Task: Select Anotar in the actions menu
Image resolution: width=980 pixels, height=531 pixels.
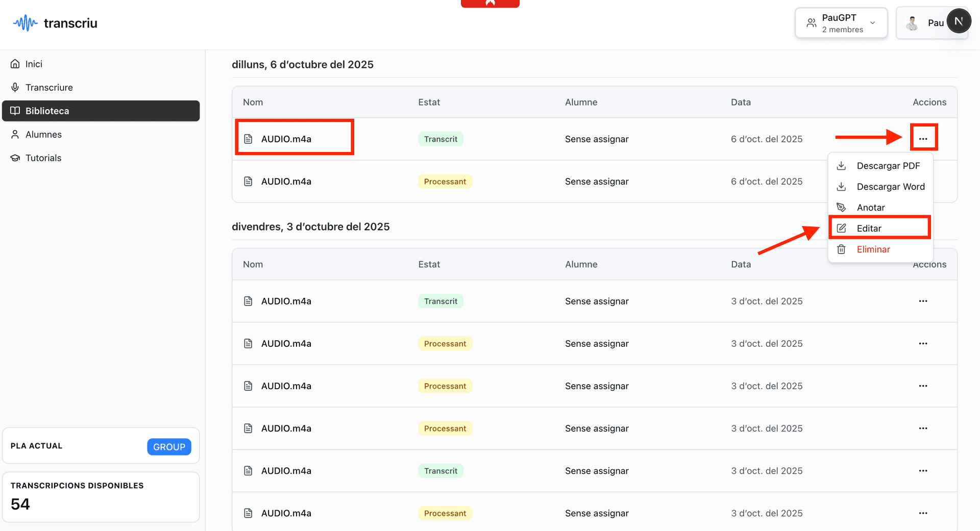Action: pos(871,208)
